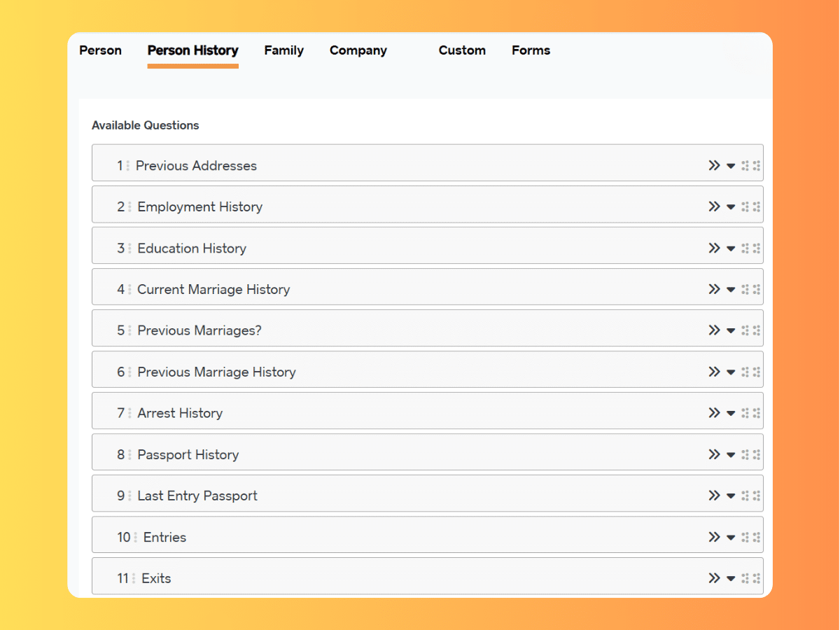Click grid drag handle on Employment History row
This screenshot has height=630, width=840.
[750, 207]
